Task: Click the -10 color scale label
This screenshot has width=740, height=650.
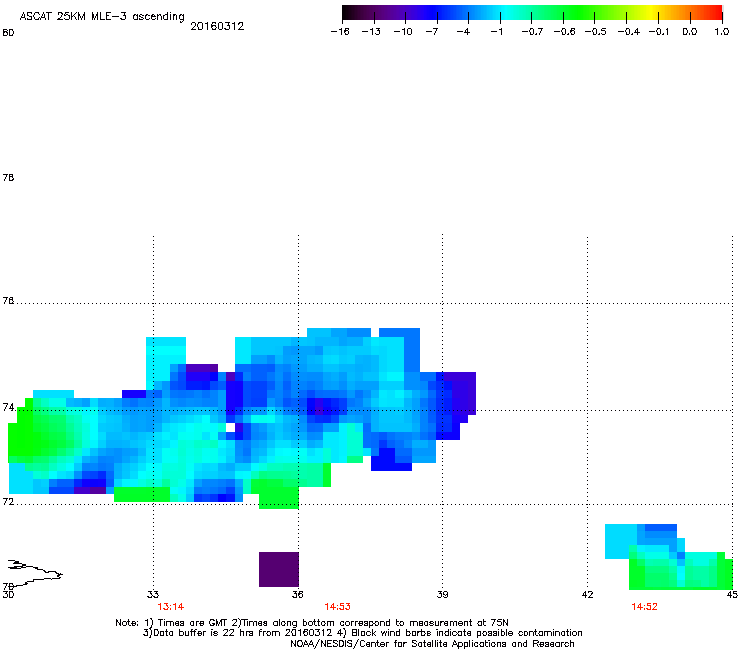Action: point(403,32)
